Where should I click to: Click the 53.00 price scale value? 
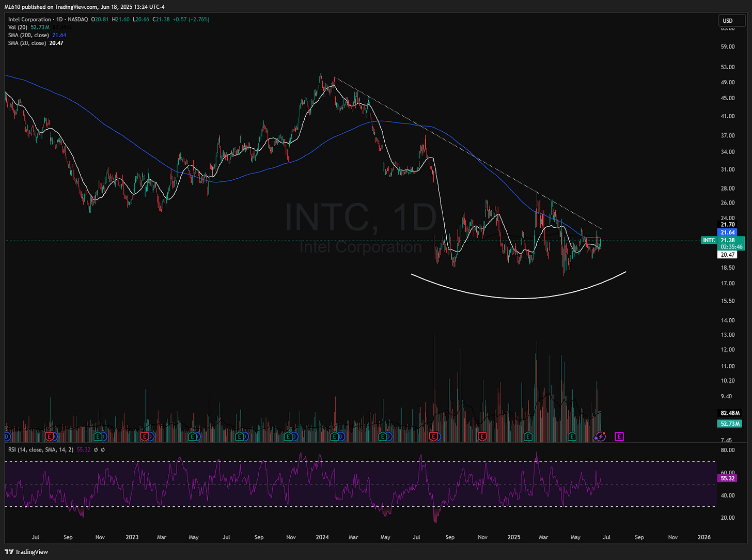tap(728, 67)
